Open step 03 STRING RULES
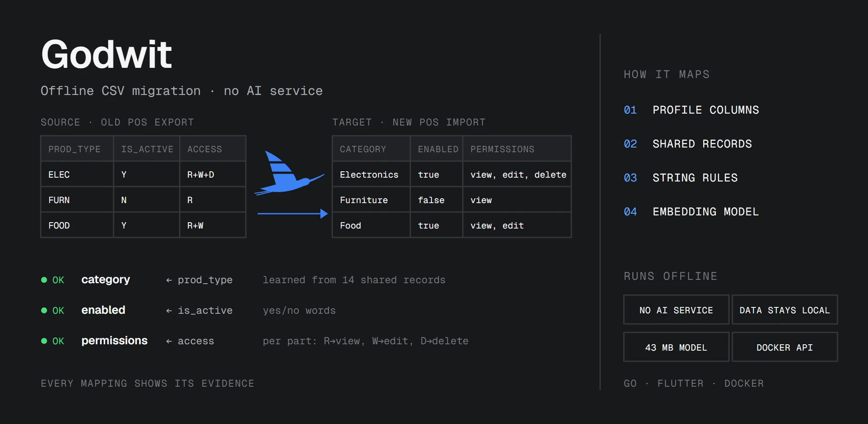Image resolution: width=868 pixels, height=424 pixels. point(681,178)
